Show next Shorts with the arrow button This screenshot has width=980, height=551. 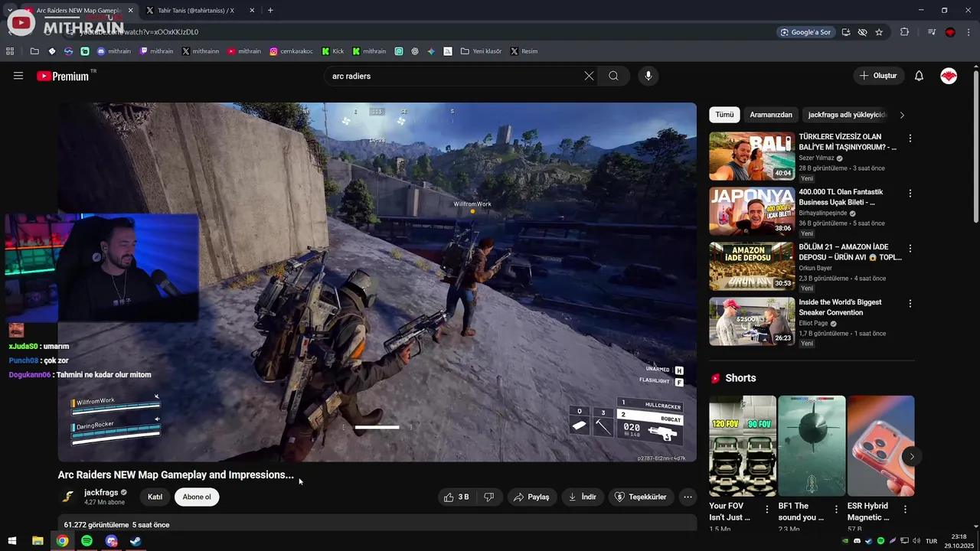[912, 457]
